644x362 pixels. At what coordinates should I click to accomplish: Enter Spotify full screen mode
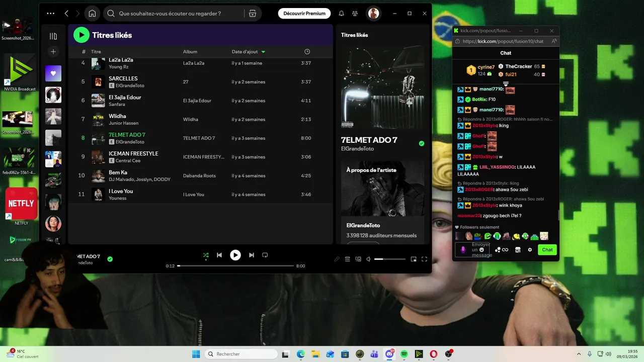pyautogui.click(x=424, y=259)
